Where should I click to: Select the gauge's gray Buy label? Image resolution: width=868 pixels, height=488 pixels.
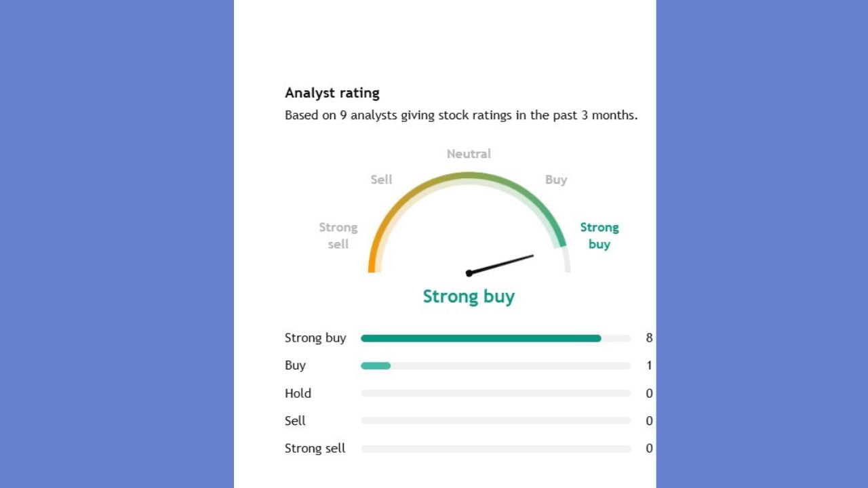pyautogui.click(x=555, y=180)
